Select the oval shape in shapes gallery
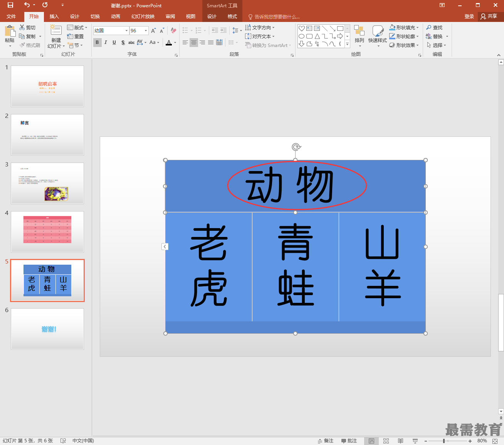504x445 pixels. coord(302,36)
